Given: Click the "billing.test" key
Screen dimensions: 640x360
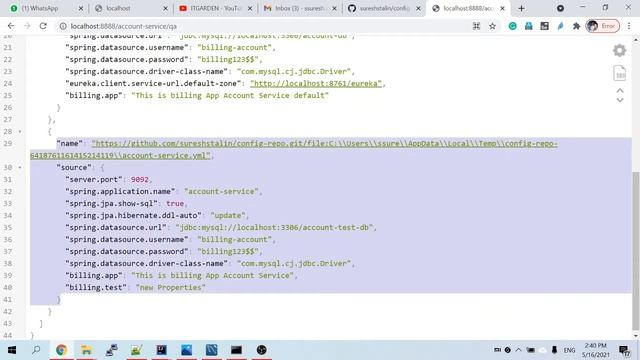Looking at the screenshot, I should (x=96, y=287).
